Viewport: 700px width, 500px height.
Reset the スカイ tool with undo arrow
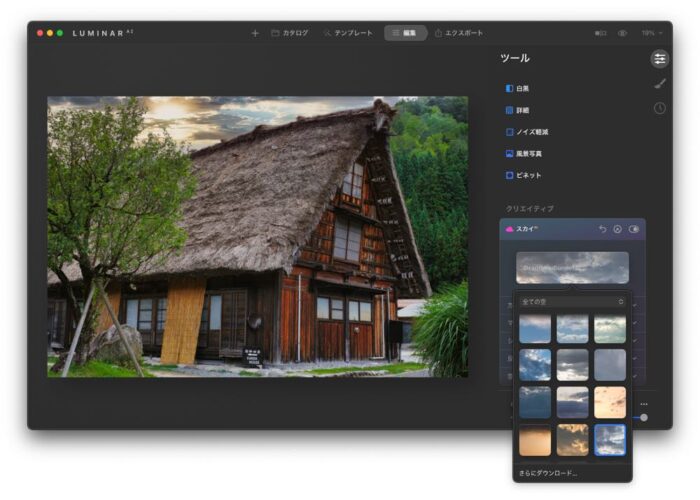(x=602, y=229)
